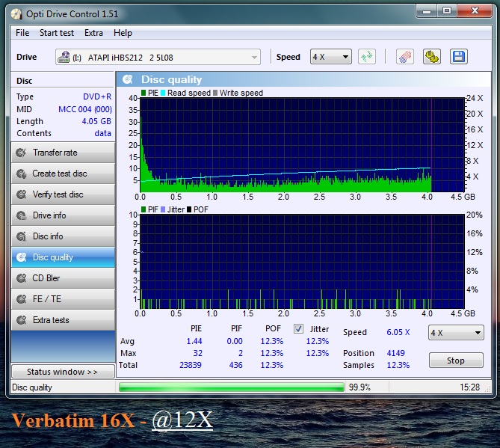Image resolution: width=500 pixels, height=448 pixels.
Task: Click the elapsed time 15:28 in status bar
Action: [469, 387]
